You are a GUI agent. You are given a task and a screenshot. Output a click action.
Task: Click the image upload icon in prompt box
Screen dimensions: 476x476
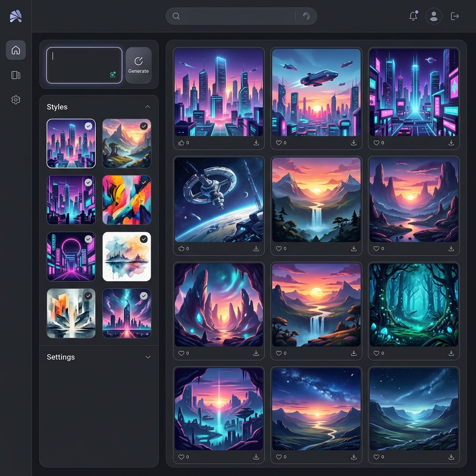tap(113, 75)
